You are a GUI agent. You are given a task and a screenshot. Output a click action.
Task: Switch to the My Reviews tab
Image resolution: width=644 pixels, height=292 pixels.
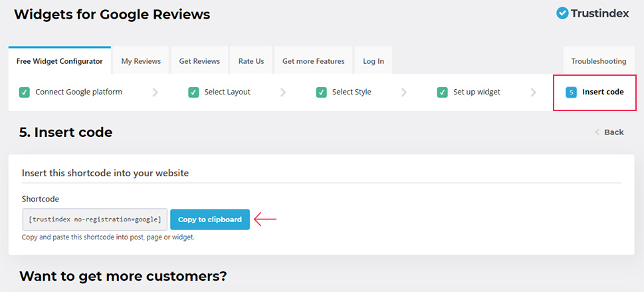coord(141,61)
